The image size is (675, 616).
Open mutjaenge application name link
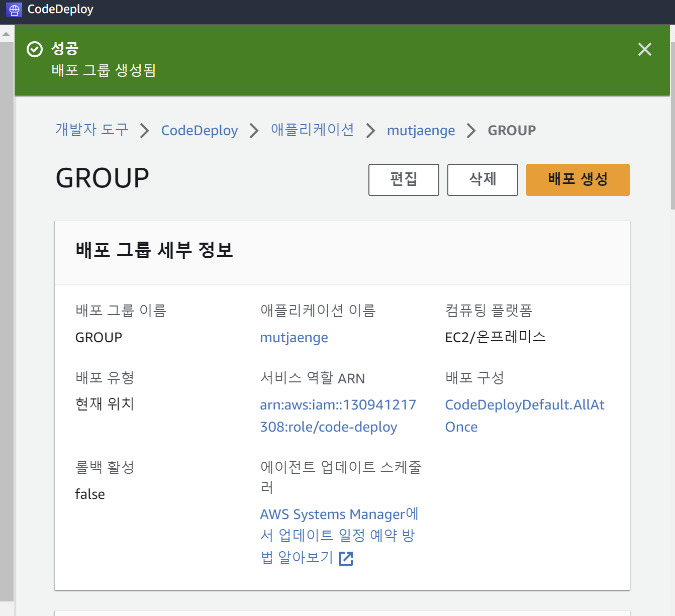[x=294, y=338]
